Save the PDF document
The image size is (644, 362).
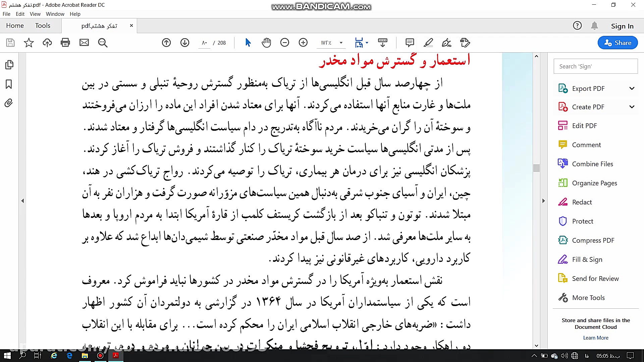(10, 43)
